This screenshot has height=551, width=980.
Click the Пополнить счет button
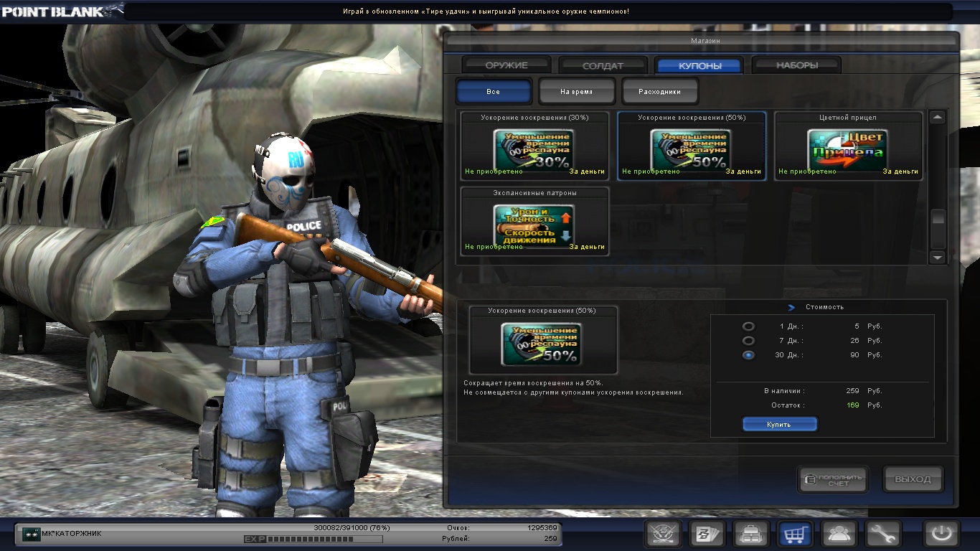point(834,480)
